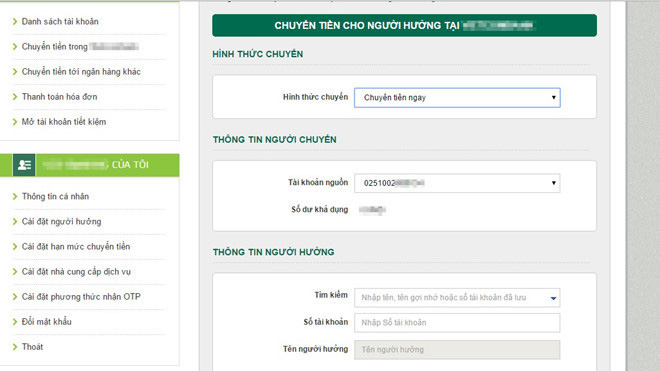Screen dimensions: 660x371
Task: Open the Tài khoản nguồn dropdown
Action: 457,183
